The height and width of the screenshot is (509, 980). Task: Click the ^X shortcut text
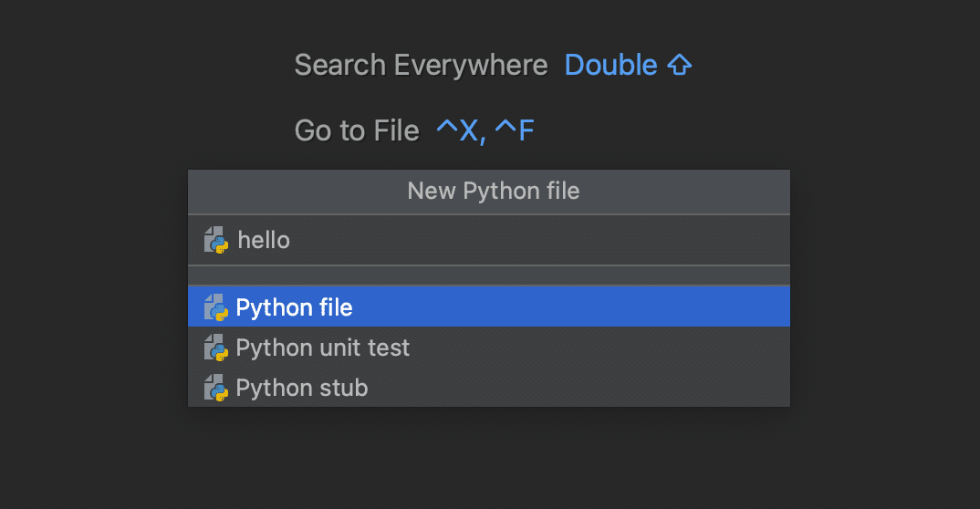tap(461, 131)
